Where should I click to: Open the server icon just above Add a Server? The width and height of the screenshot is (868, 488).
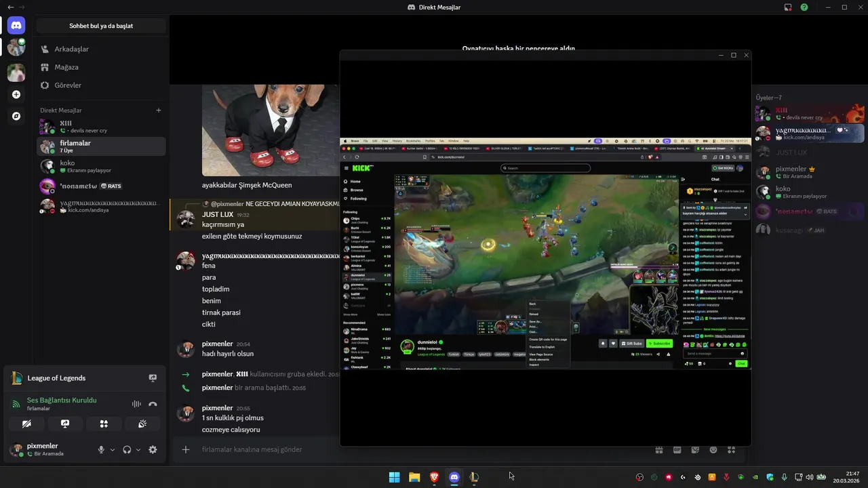tap(16, 72)
